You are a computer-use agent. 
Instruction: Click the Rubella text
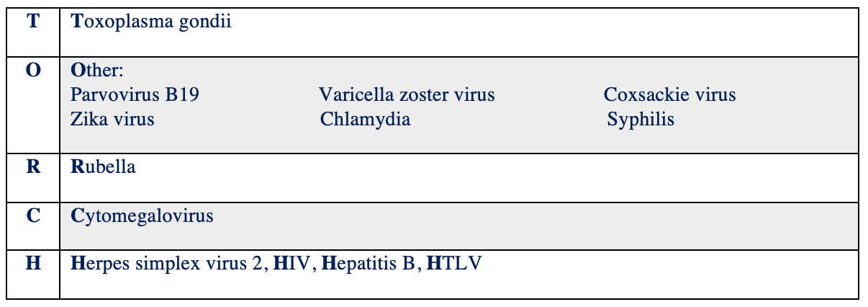[x=104, y=168]
